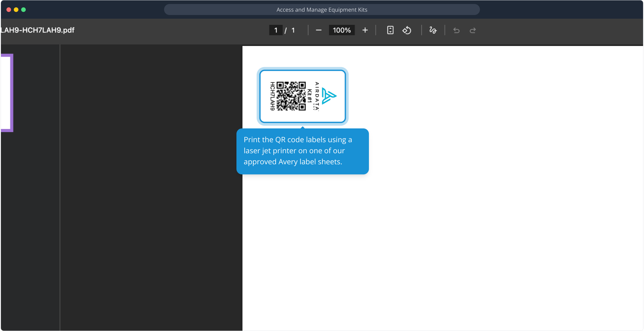Close the window with red button
The height and width of the screenshot is (331, 644).
9,10
